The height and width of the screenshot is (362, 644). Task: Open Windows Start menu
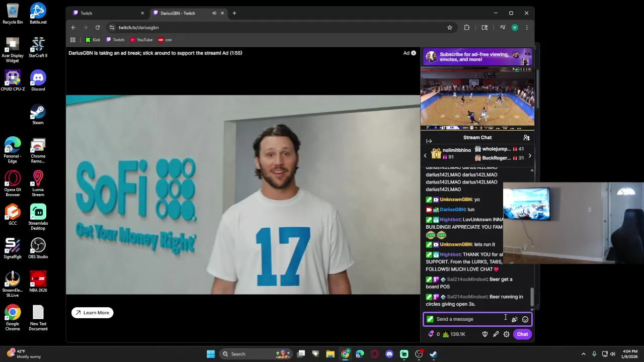pos(211,354)
